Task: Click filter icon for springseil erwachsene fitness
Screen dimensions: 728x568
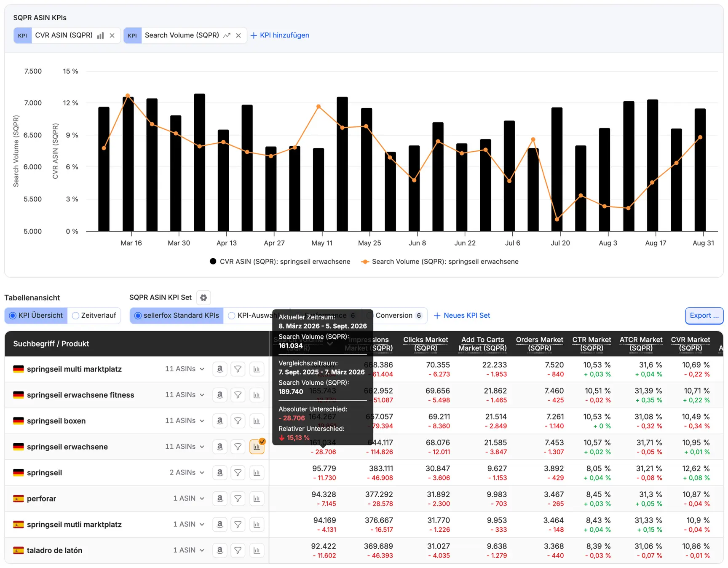Action: pos(238,395)
